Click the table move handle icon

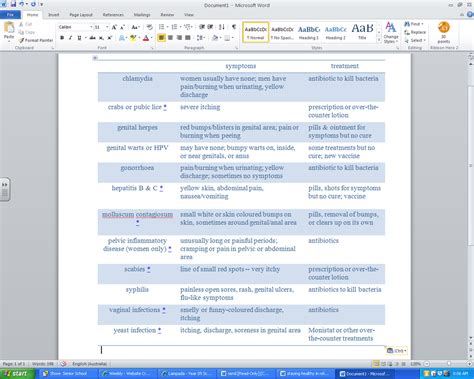tap(95, 58)
